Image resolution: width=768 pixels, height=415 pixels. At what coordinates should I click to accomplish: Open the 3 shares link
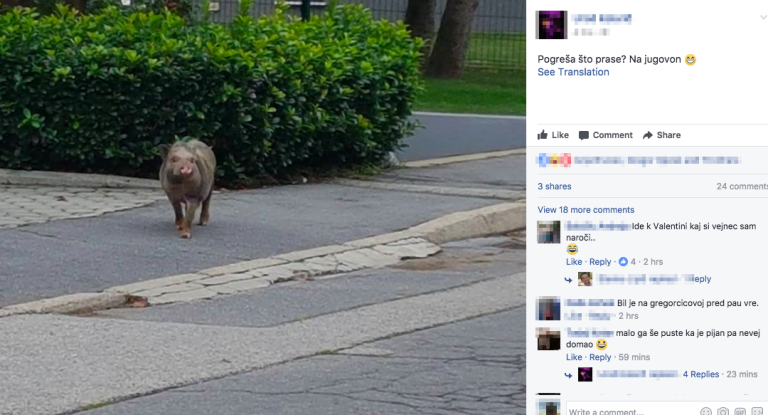coord(554,186)
